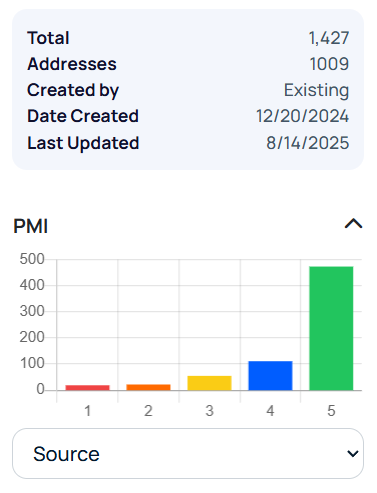Click the Total label
377x493 pixels.
pos(48,38)
